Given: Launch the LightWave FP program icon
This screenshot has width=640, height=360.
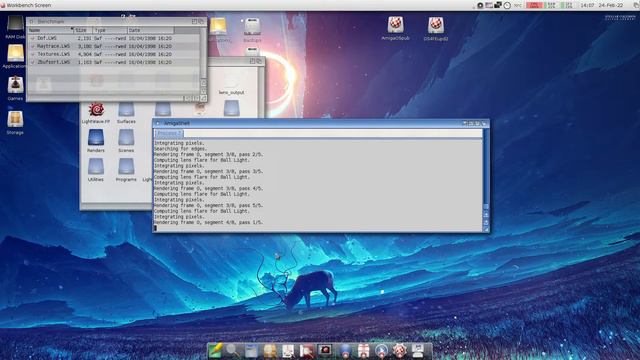Looking at the screenshot, I should tap(96, 109).
